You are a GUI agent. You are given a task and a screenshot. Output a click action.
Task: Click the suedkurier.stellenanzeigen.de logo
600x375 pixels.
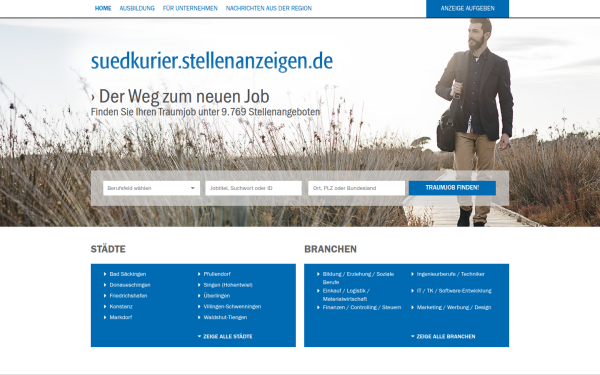tap(212, 61)
